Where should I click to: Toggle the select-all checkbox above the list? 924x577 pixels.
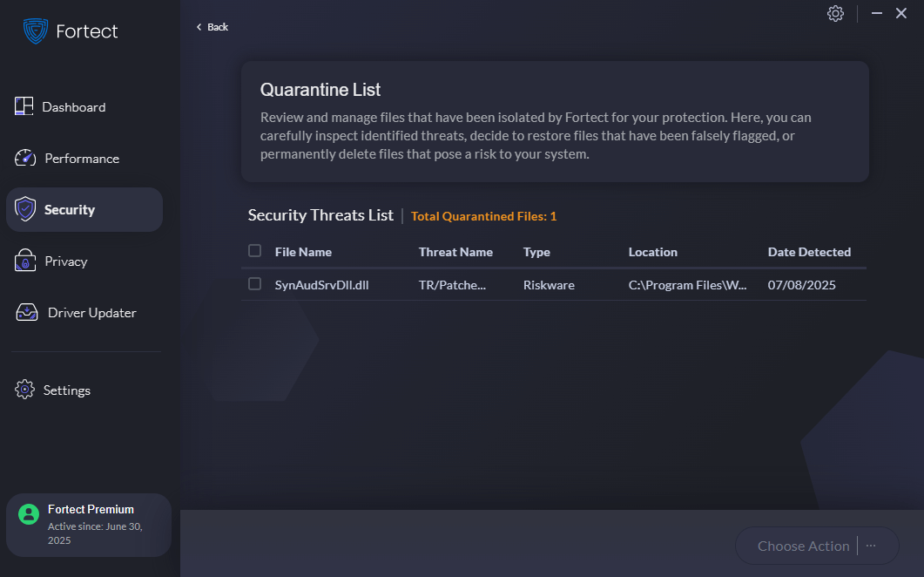255,250
